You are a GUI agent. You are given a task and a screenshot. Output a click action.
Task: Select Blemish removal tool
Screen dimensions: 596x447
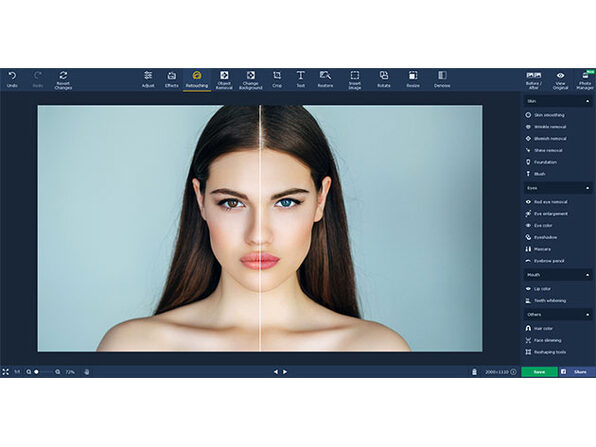point(546,138)
